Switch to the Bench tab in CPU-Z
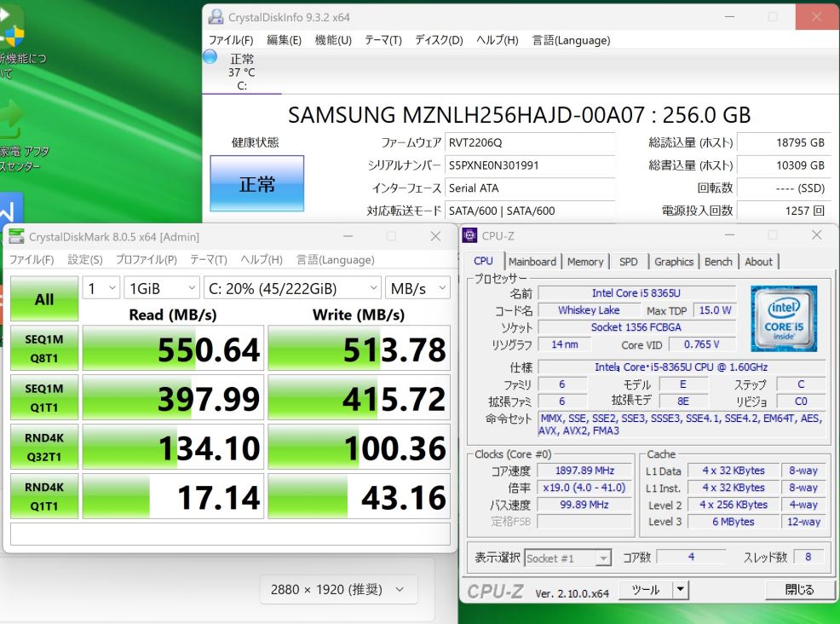Image resolution: width=840 pixels, height=624 pixels. tap(718, 262)
